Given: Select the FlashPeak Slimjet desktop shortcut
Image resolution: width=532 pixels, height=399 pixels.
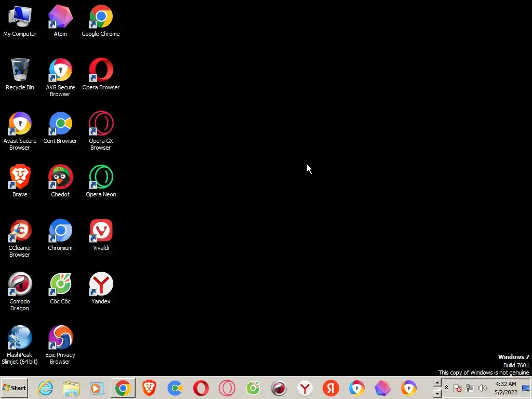Looking at the screenshot, I should pyautogui.click(x=20, y=345).
